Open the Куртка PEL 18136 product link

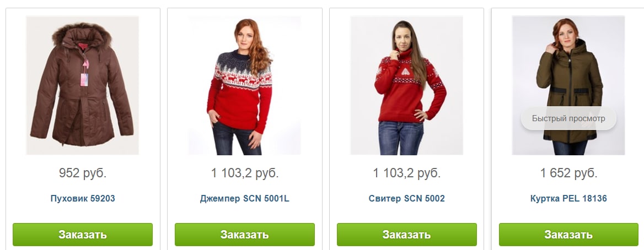pyautogui.click(x=569, y=199)
